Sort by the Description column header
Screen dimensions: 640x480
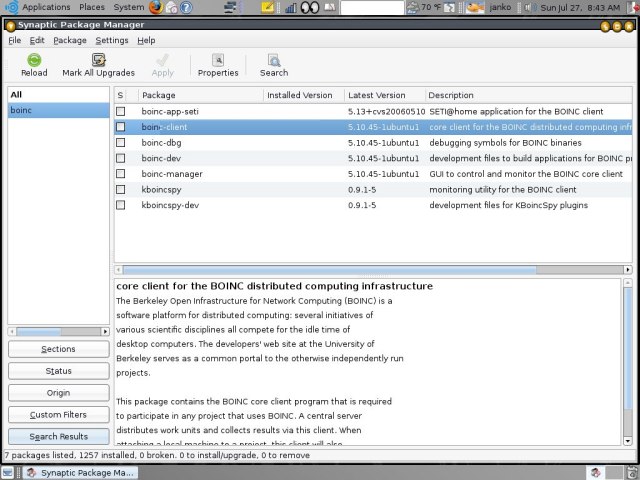[x=529, y=95]
